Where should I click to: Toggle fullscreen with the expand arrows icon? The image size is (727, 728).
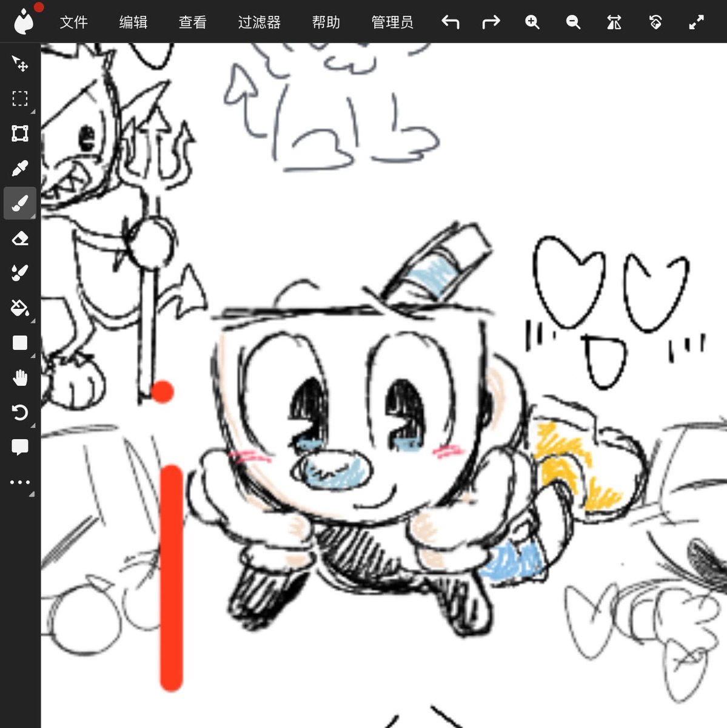point(697,22)
